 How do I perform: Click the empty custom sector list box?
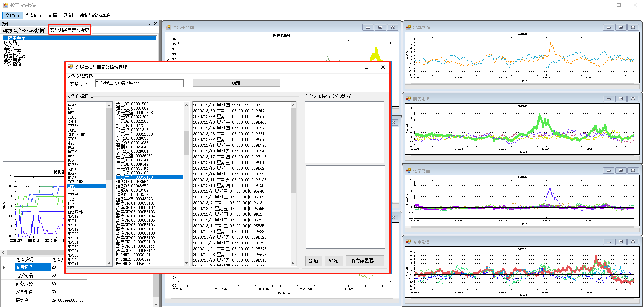coord(344,132)
